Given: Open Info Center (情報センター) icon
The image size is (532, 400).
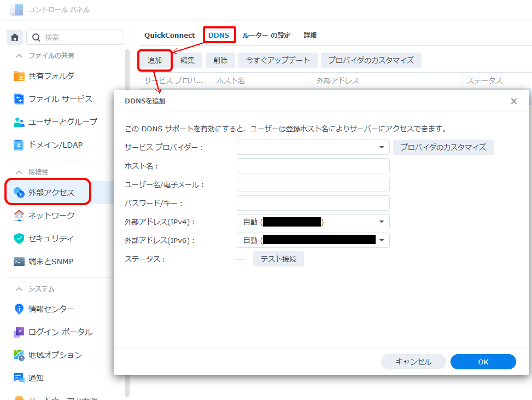Looking at the screenshot, I should [x=19, y=309].
